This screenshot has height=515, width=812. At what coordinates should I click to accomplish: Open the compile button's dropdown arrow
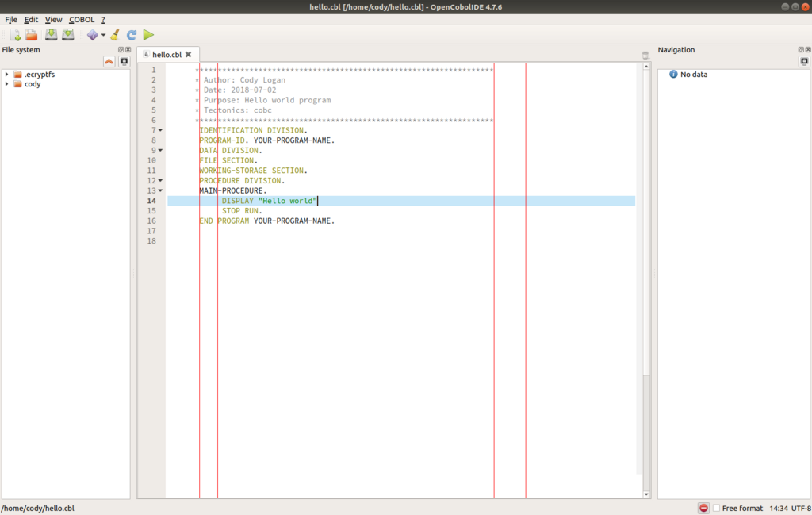103,35
